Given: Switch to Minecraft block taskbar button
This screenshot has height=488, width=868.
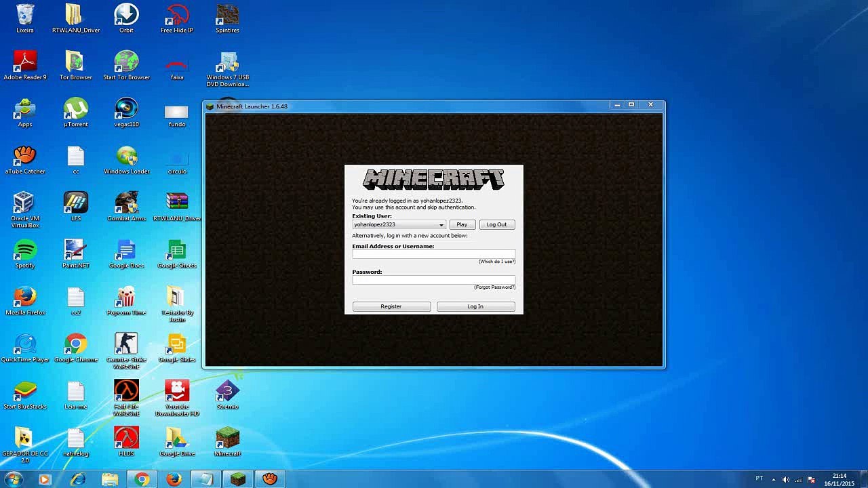Looking at the screenshot, I should (238, 479).
